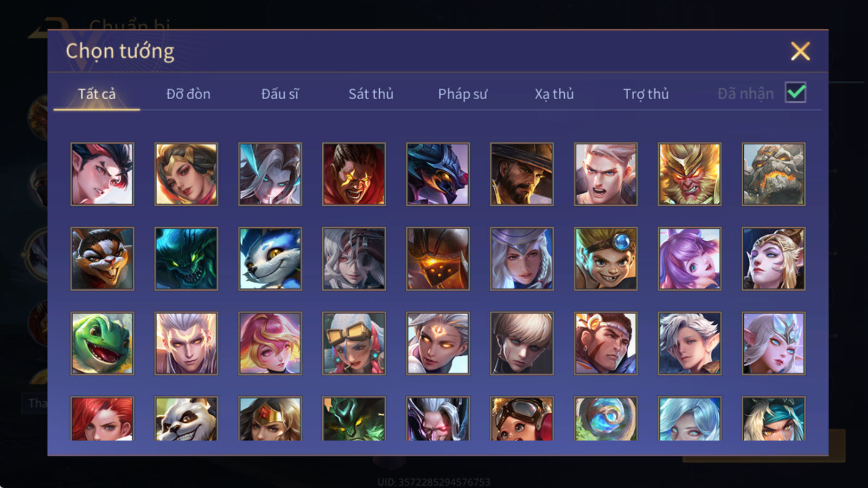Switch to the Đỡ đòn tab
868x488 pixels.
click(188, 94)
